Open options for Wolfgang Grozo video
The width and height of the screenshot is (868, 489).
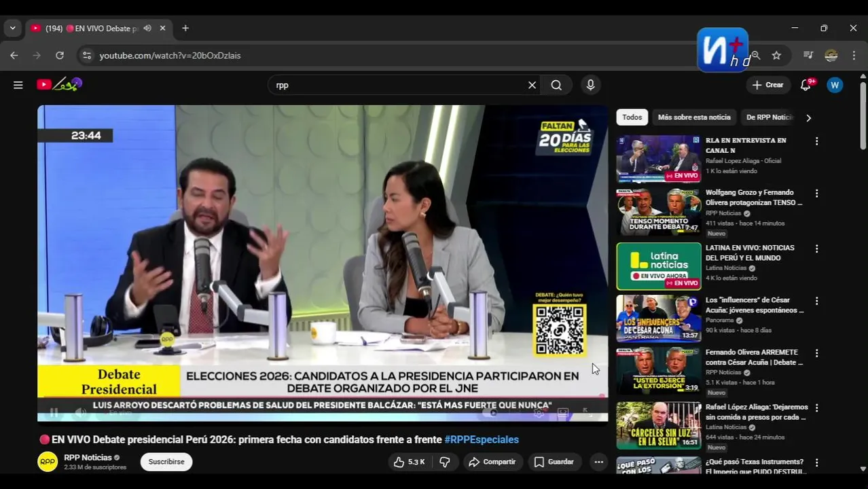(x=817, y=194)
